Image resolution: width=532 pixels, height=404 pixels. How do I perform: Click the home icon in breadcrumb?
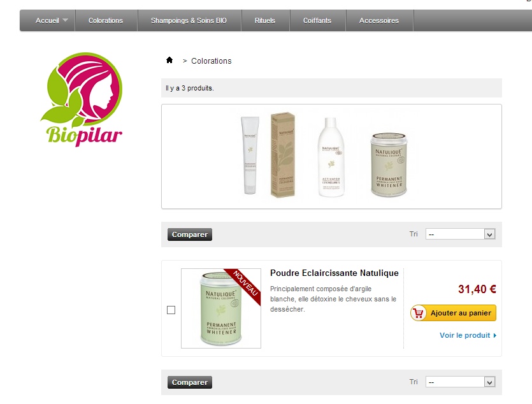click(x=169, y=60)
